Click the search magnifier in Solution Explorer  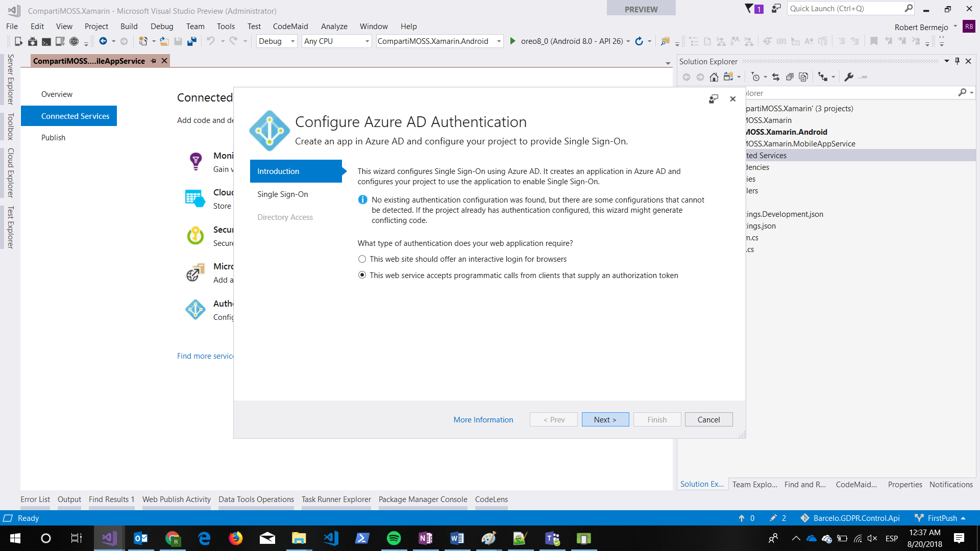pos(963,92)
